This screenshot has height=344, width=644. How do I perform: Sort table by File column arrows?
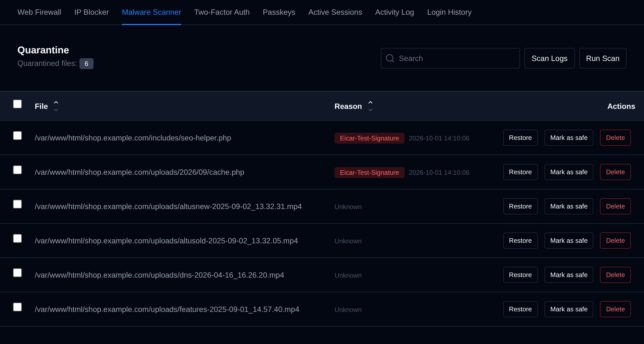pos(56,106)
